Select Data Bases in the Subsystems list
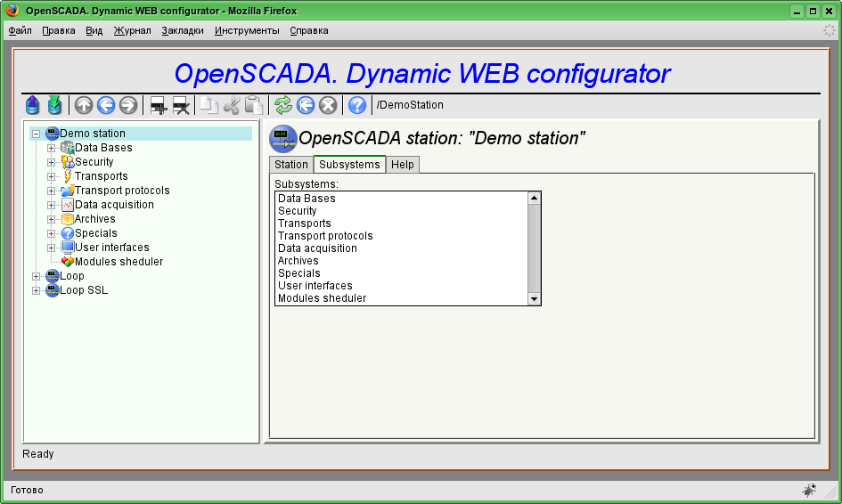Viewport: 842px width, 504px height. pyautogui.click(x=401, y=199)
